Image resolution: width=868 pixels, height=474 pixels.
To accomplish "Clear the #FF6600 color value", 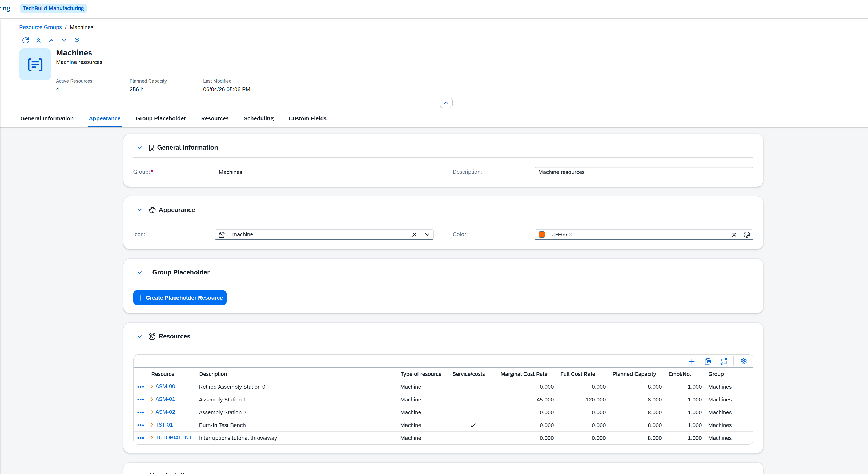I will [734, 235].
